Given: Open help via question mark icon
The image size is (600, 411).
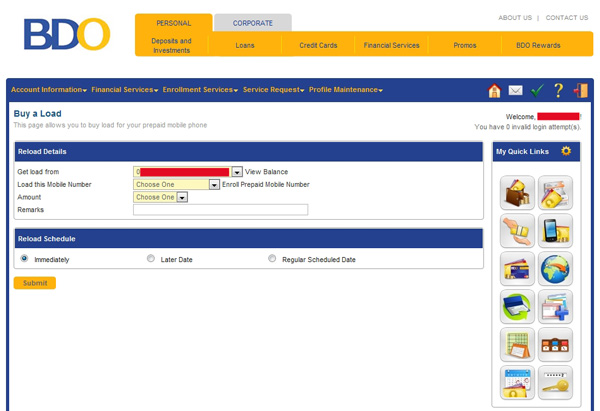Looking at the screenshot, I should 558,91.
